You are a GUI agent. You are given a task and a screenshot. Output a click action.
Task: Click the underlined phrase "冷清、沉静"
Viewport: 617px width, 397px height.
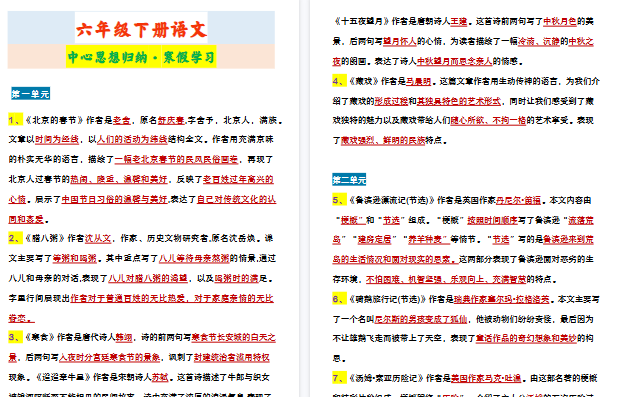point(539,41)
